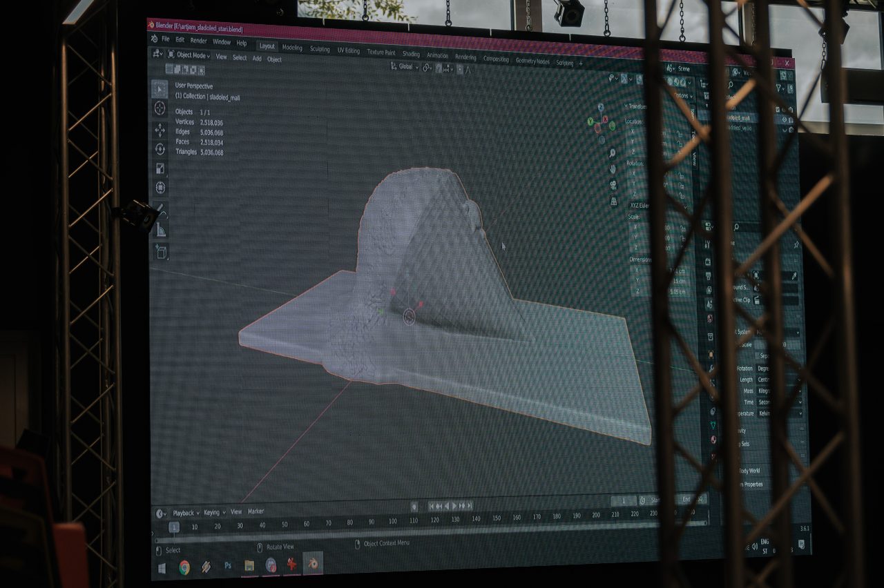The image size is (884, 588).
Task: Open the Render menu
Action: click(198, 41)
